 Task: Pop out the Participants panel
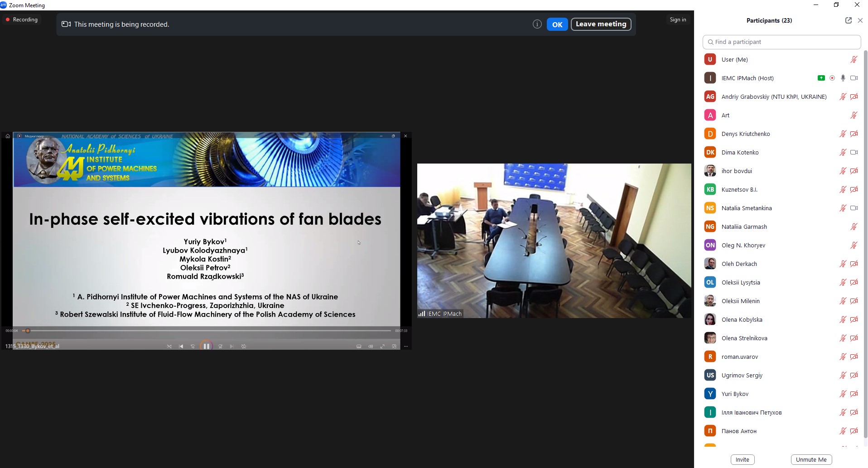[848, 20]
